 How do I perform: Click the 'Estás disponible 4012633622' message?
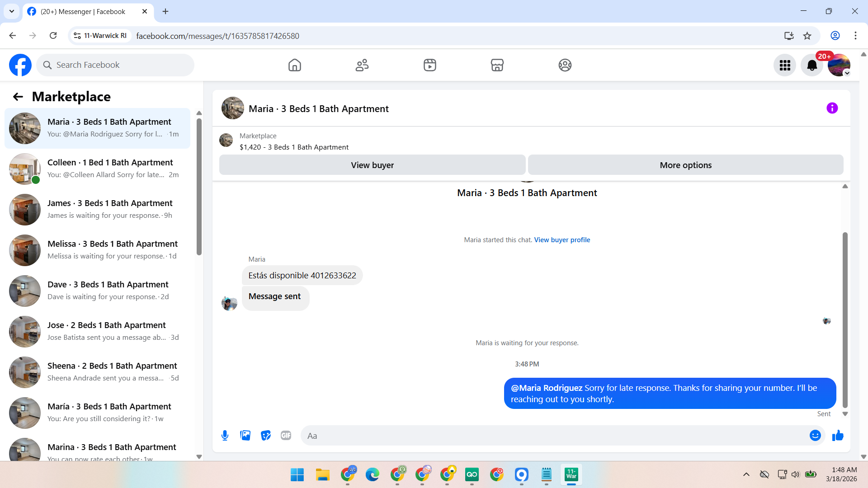[x=302, y=276]
